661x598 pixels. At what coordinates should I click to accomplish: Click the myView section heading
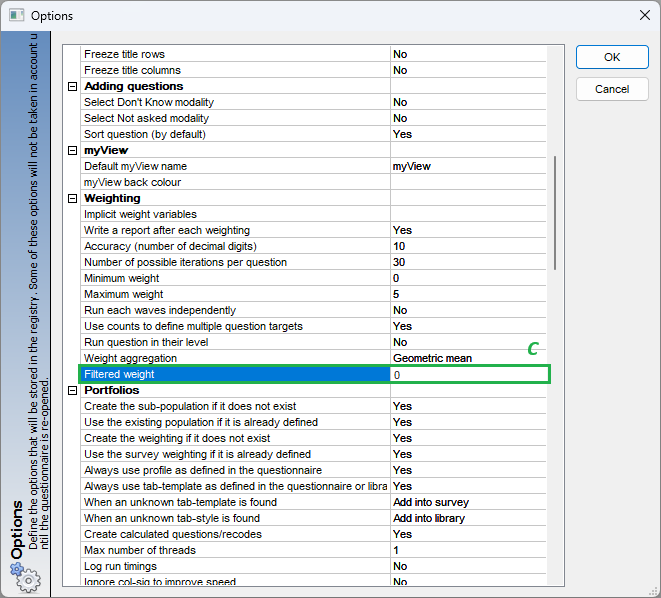[x=106, y=150]
